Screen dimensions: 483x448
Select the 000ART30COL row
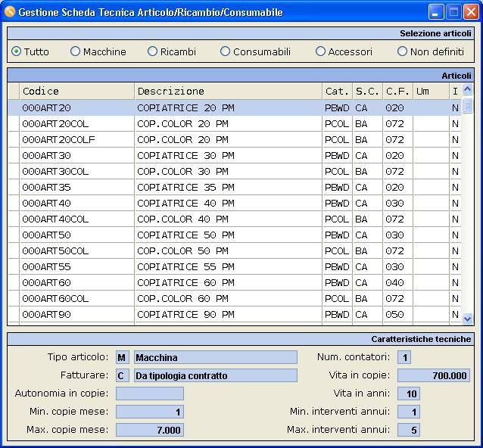click(235, 172)
